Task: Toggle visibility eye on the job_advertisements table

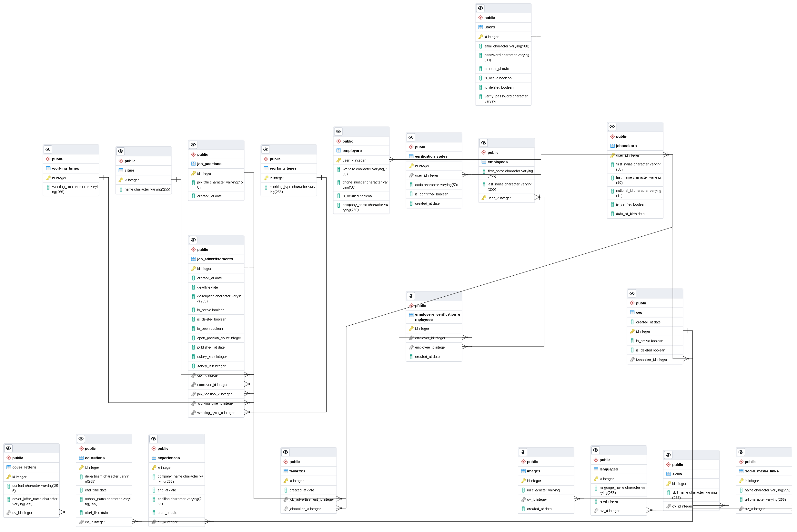Action: tap(194, 240)
